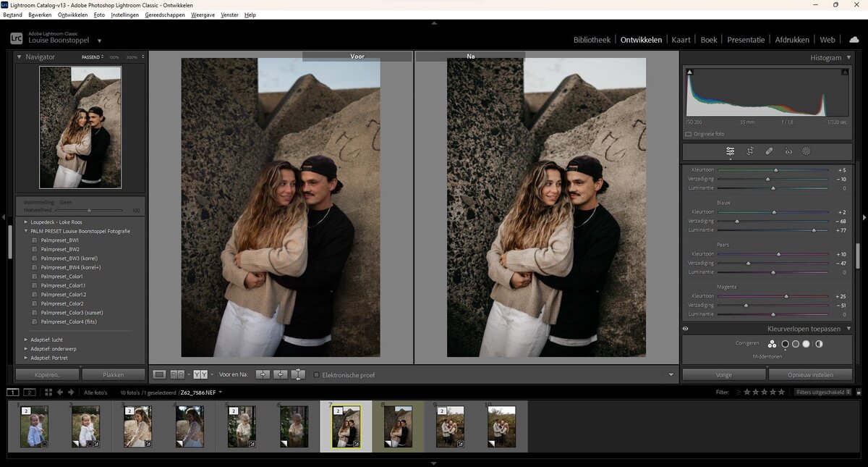Click the Blauw Luminantie slider handle
The height and width of the screenshot is (467, 868).
(814, 230)
